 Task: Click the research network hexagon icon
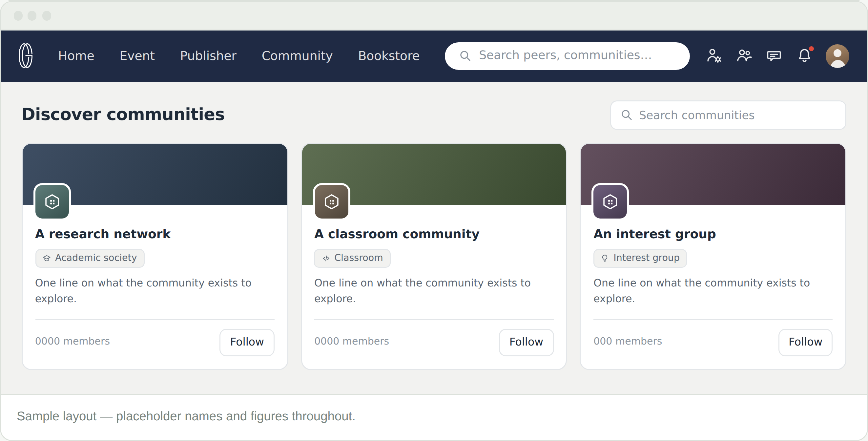coord(52,201)
